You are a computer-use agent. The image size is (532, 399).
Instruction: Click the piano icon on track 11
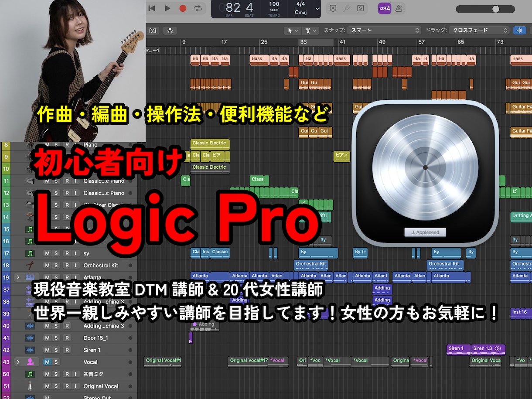[x=30, y=181]
